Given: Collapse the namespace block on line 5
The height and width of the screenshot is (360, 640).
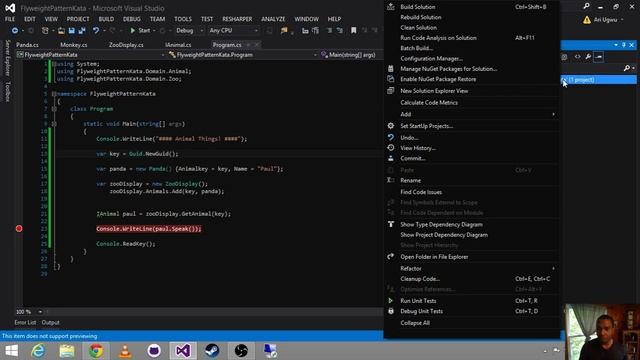Looking at the screenshot, I should (54, 94).
